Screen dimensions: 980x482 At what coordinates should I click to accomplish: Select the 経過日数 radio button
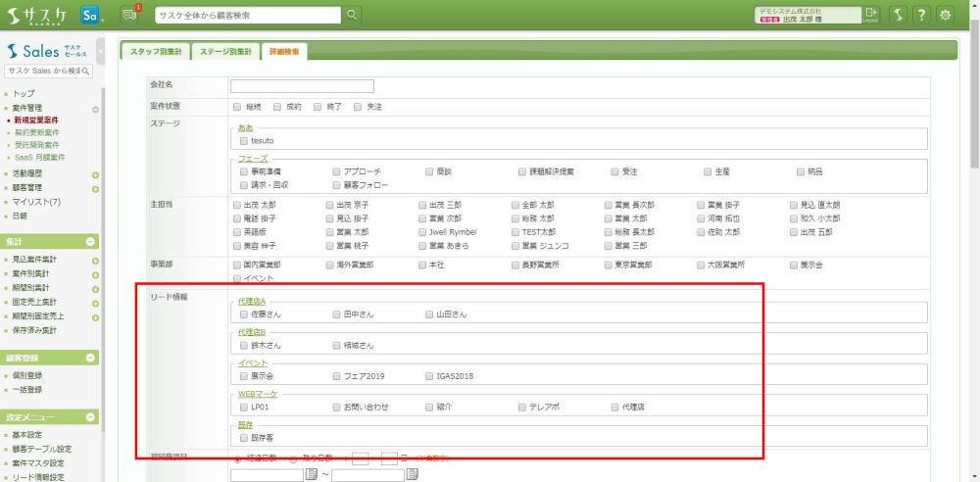pos(238,458)
